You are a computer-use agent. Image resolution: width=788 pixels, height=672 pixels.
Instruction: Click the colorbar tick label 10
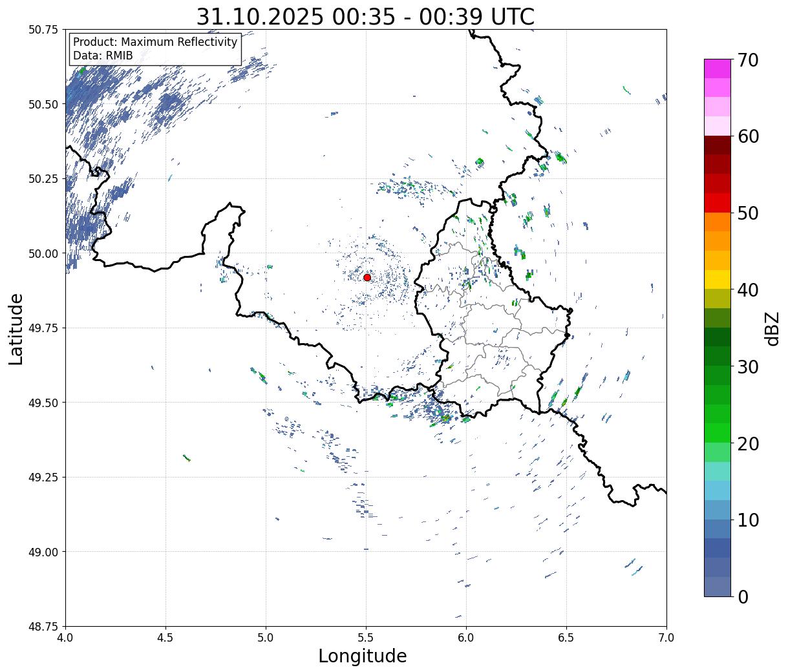(748, 520)
